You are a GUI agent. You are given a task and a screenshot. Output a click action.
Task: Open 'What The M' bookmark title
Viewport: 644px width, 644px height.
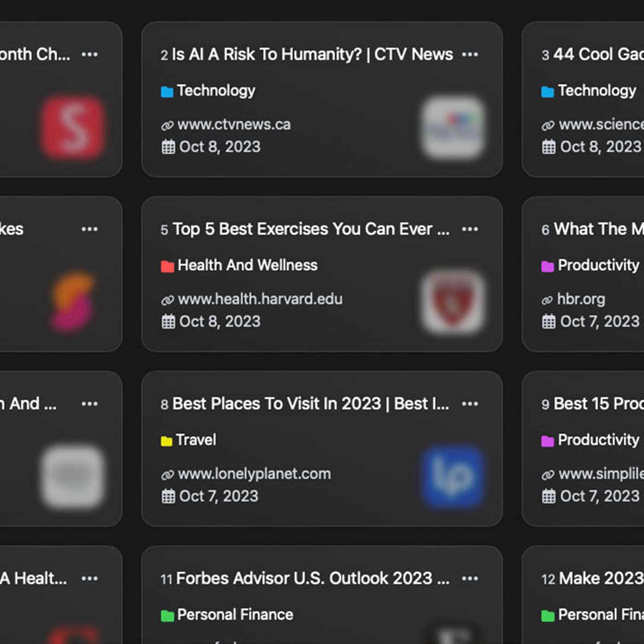tap(598, 229)
